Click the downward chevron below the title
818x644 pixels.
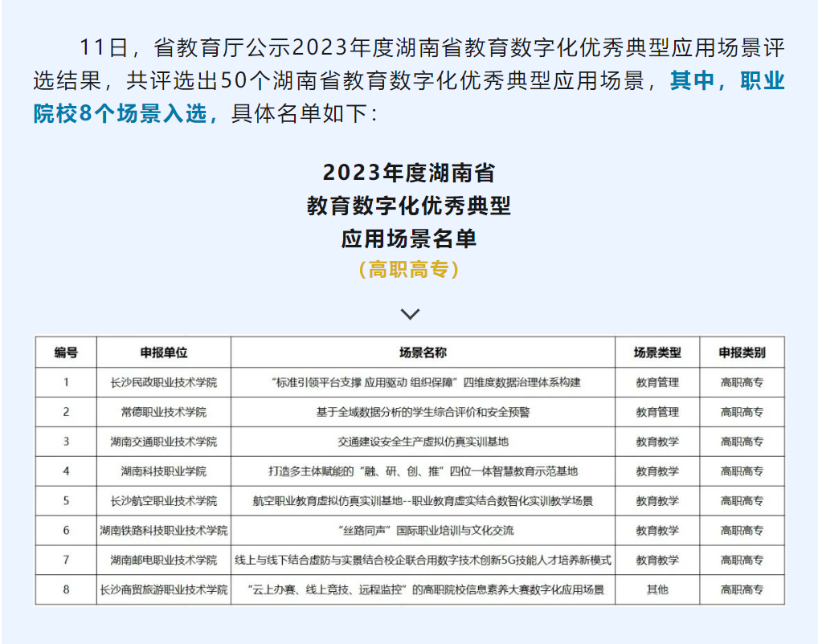click(410, 314)
